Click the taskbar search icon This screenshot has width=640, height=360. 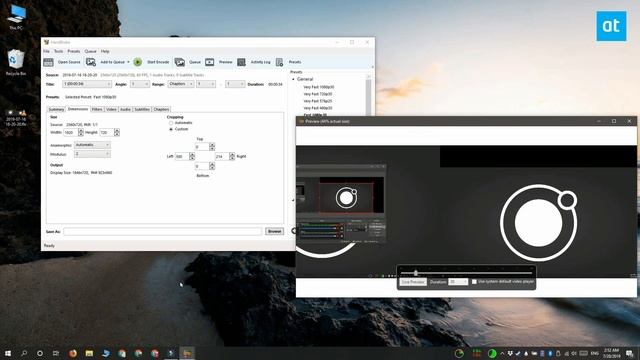pyautogui.click(x=24, y=353)
